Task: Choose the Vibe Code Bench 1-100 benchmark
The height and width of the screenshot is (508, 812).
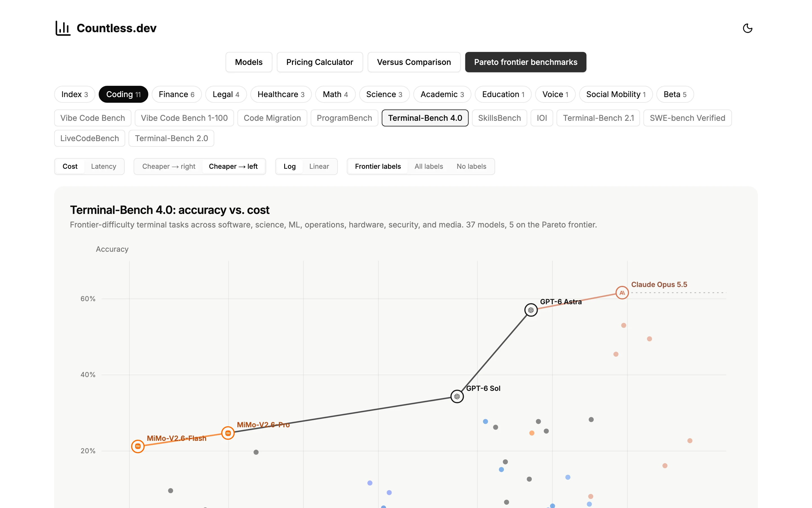Action: tap(184, 118)
